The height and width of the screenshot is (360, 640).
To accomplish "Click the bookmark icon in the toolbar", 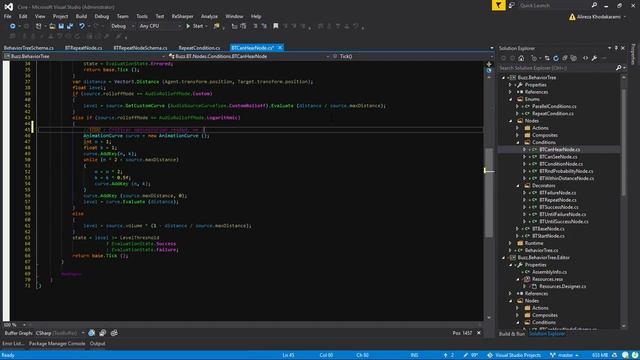I will pyautogui.click(x=276, y=26).
